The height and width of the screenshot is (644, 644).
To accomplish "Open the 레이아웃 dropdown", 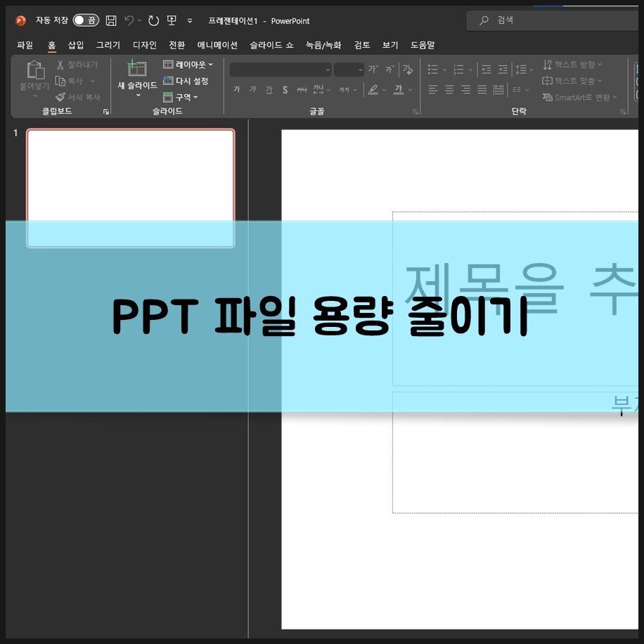I will coord(188,65).
